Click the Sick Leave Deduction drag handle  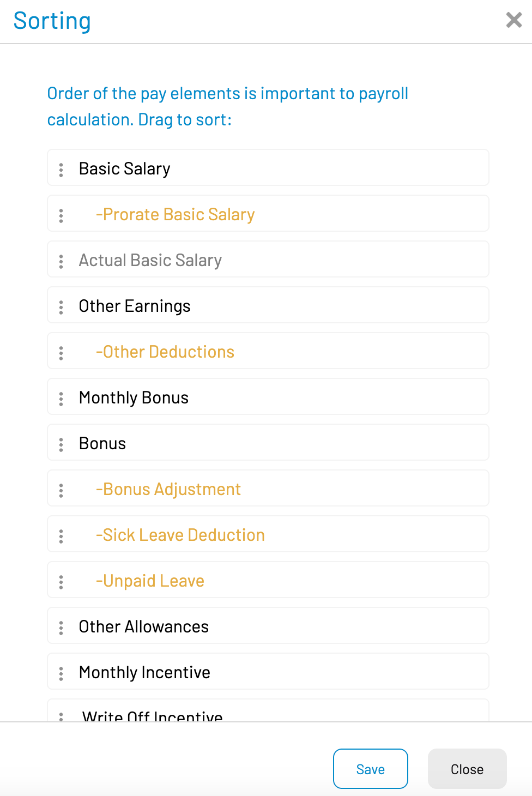click(61, 536)
